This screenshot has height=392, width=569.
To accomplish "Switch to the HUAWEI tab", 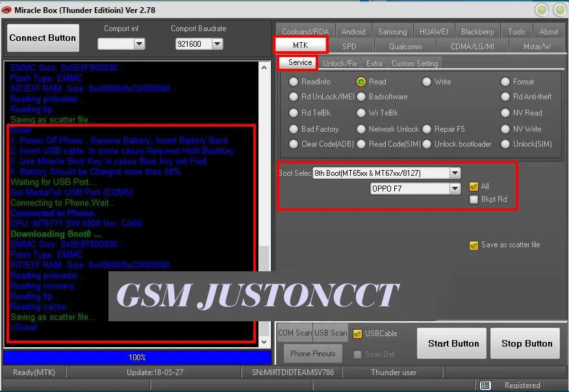I will [434, 32].
